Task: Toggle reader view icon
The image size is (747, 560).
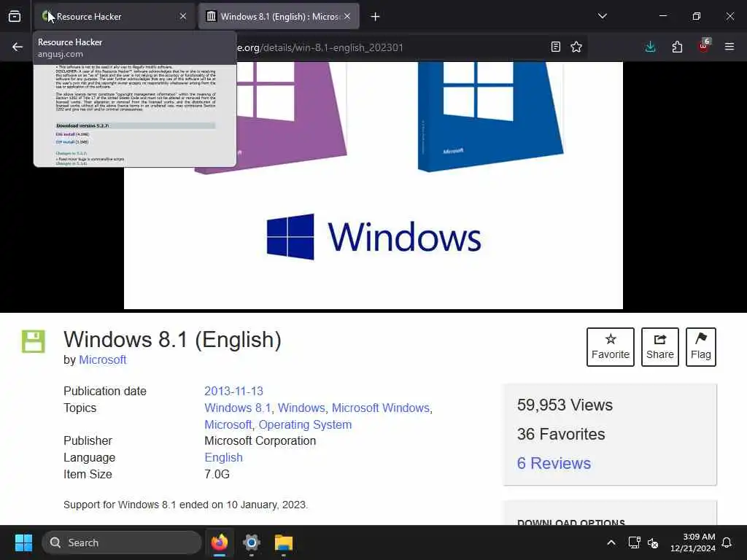Action: [555, 47]
